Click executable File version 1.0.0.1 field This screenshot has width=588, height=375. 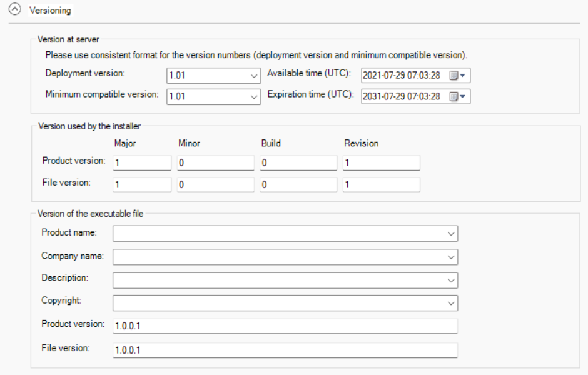285,350
